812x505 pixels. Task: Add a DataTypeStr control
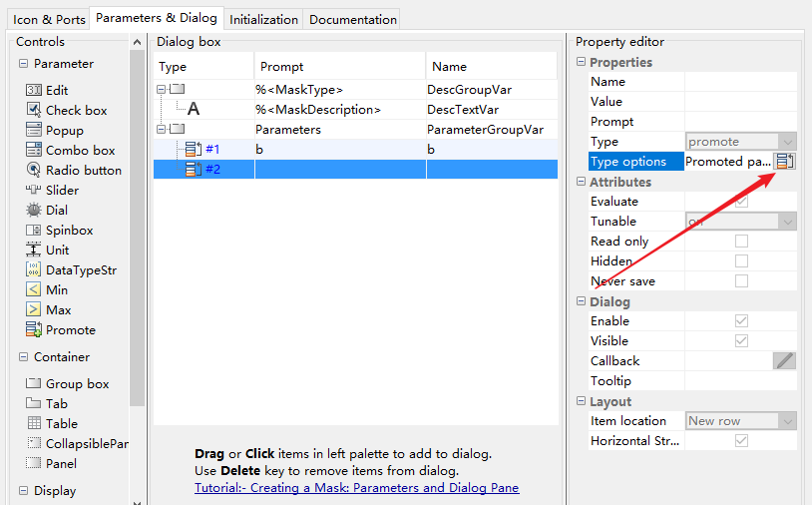(x=71, y=269)
